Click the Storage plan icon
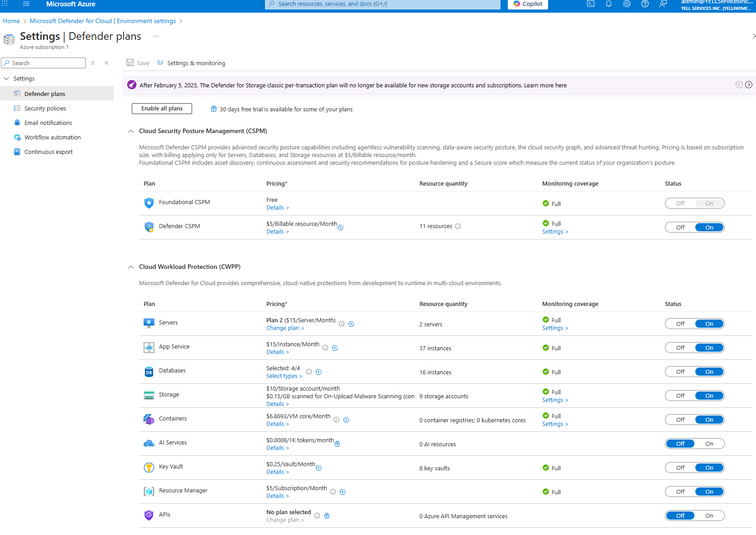The image size is (756, 535). click(149, 395)
